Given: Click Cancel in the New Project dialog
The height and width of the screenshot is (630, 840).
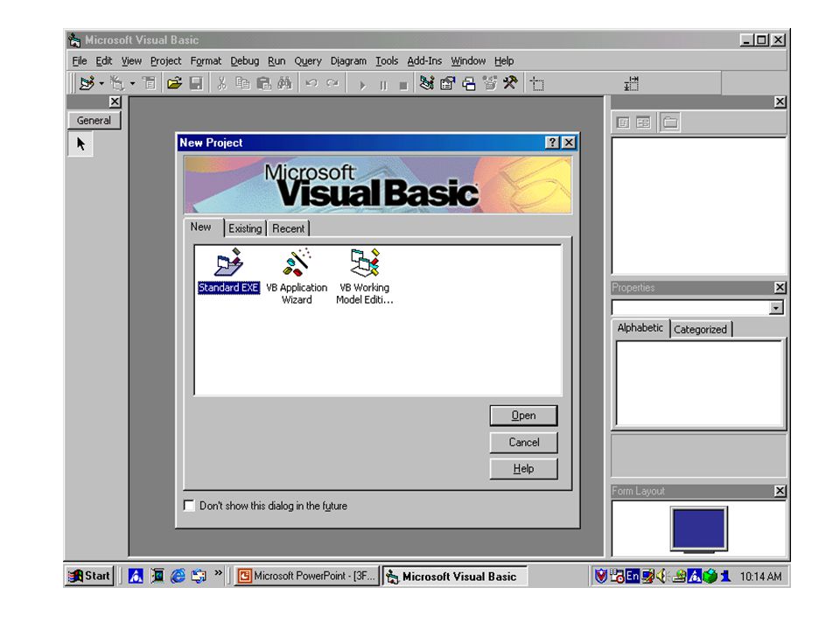Looking at the screenshot, I should click(523, 443).
